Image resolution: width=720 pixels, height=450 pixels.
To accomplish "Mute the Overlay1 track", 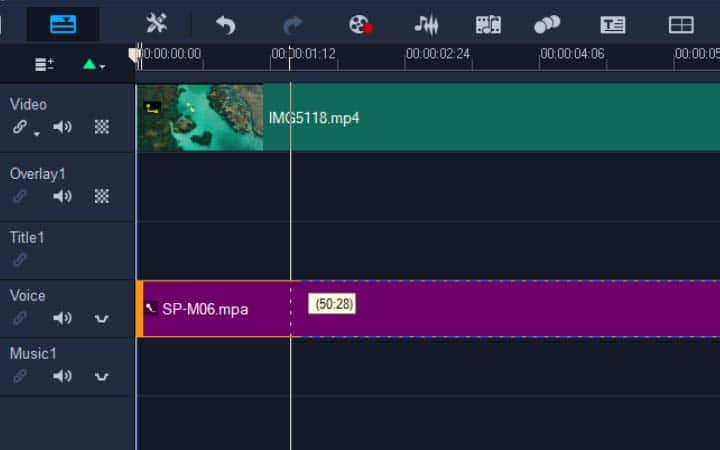I will click(62, 196).
